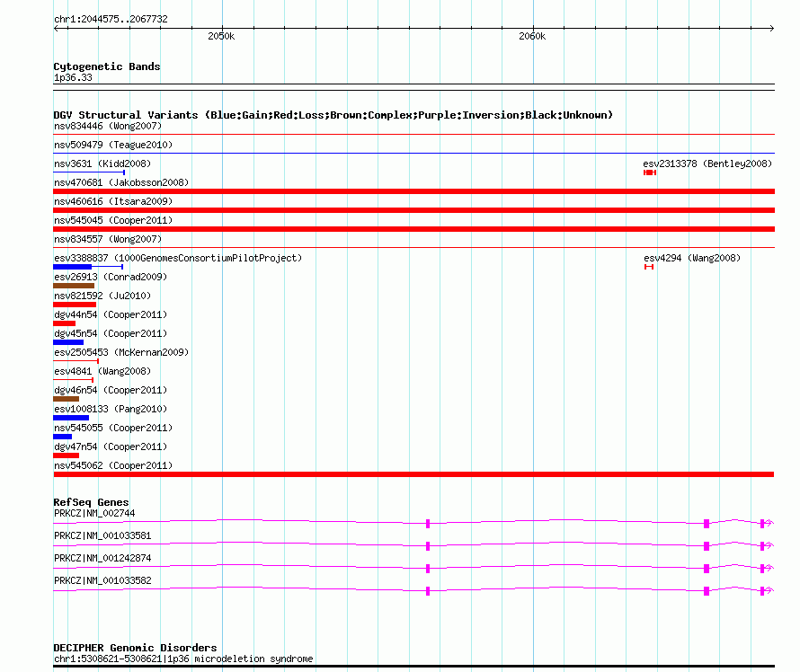Image resolution: width=800 pixels, height=672 pixels.
Task: Select the dgv45n54 blue gain bar
Action: (x=68, y=342)
